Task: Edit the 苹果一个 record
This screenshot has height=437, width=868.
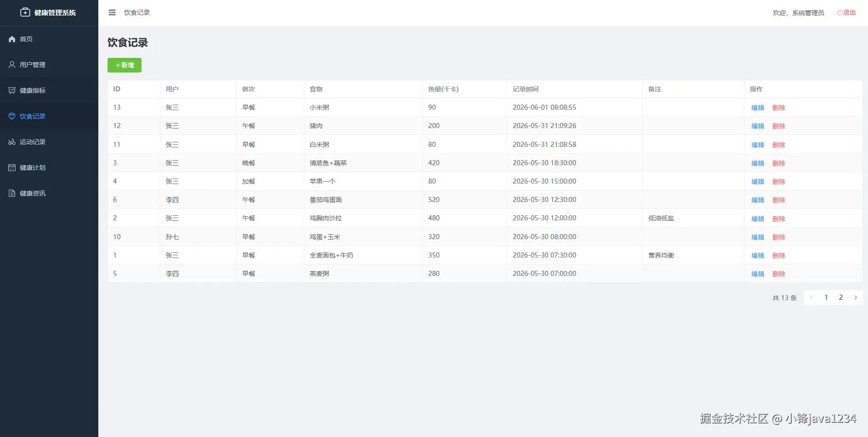Action: (x=758, y=182)
